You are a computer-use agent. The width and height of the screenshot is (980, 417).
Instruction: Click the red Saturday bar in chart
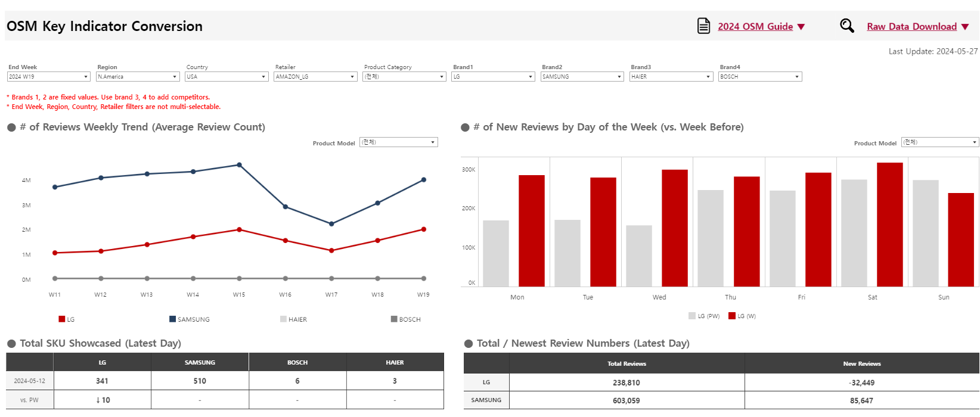pyautogui.click(x=889, y=225)
